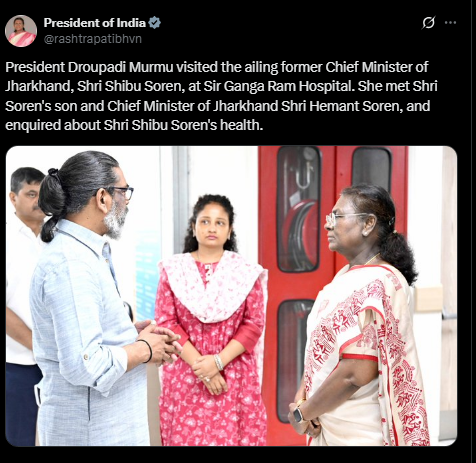
Task: Click 'President Droupadi Murmu' at tweet start
Action: pyautogui.click(x=89, y=67)
